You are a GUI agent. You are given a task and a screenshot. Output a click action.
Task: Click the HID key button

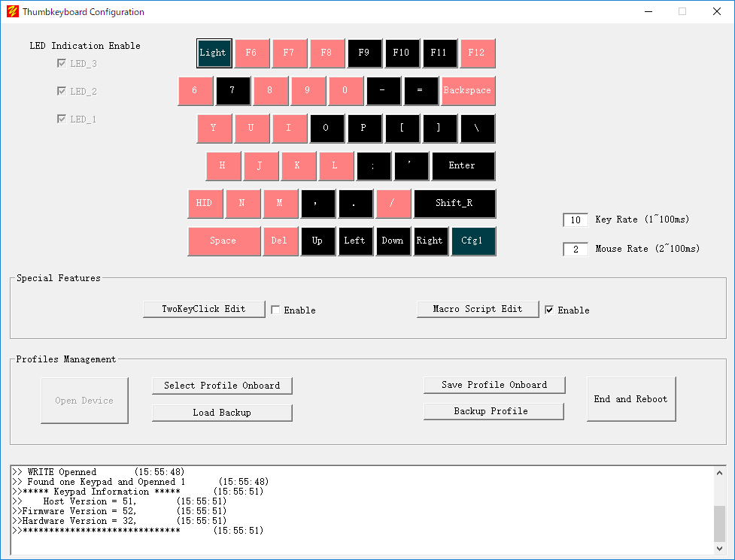205,204
